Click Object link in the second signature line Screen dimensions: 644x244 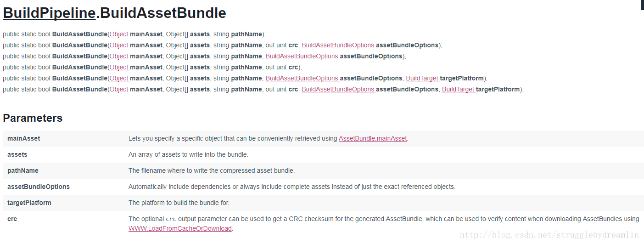click(x=119, y=45)
